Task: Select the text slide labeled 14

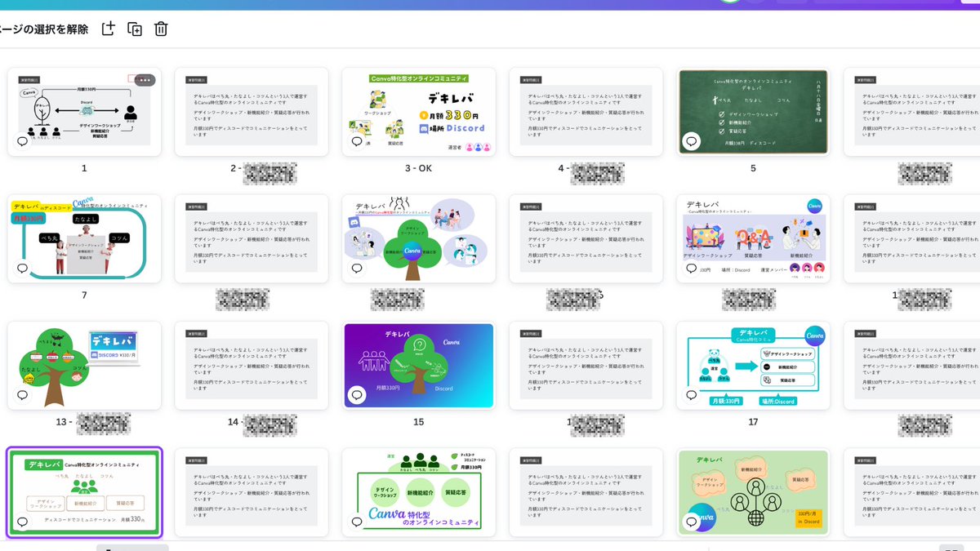Action: 252,366
